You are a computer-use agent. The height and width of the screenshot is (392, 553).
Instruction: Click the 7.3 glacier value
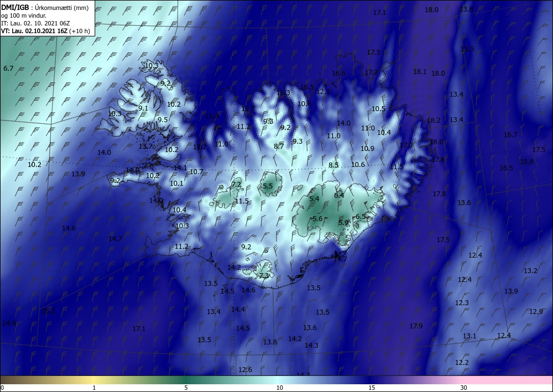[x=264, y=276]
